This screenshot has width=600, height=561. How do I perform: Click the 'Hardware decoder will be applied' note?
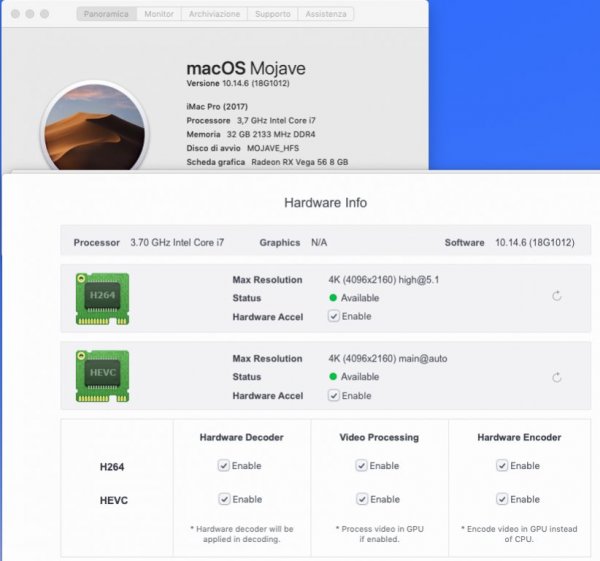coord(242,534)
